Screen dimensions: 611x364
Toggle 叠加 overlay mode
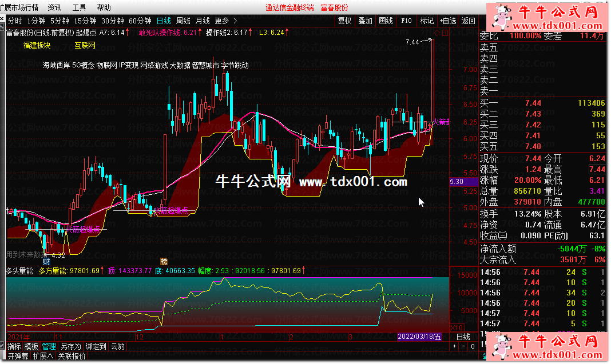point(365,21)
